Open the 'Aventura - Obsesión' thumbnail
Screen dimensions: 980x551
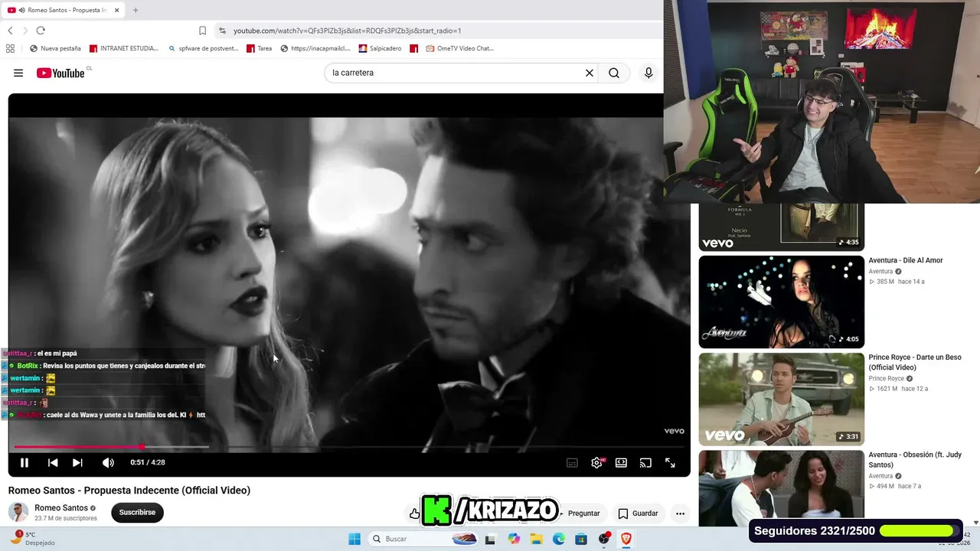(781, 488)
